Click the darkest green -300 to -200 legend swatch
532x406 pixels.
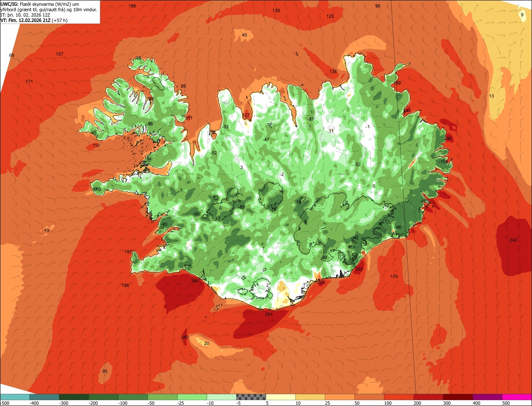(x=74, y=397)
